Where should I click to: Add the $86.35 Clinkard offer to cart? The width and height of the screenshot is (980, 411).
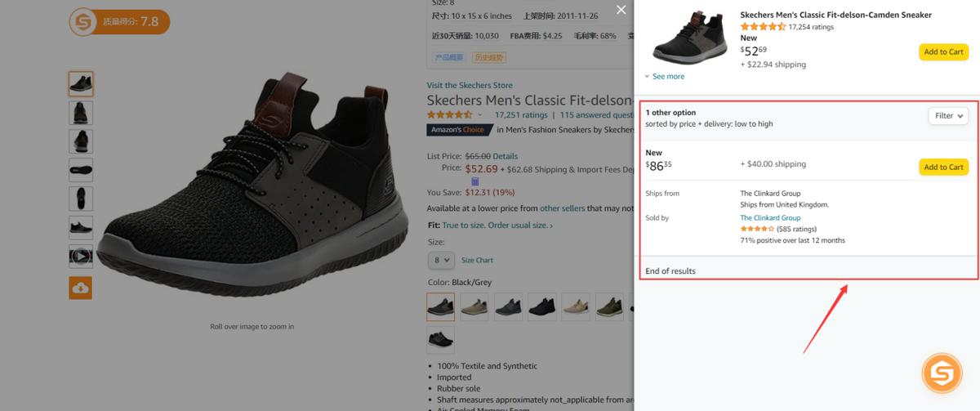point(943,167)
